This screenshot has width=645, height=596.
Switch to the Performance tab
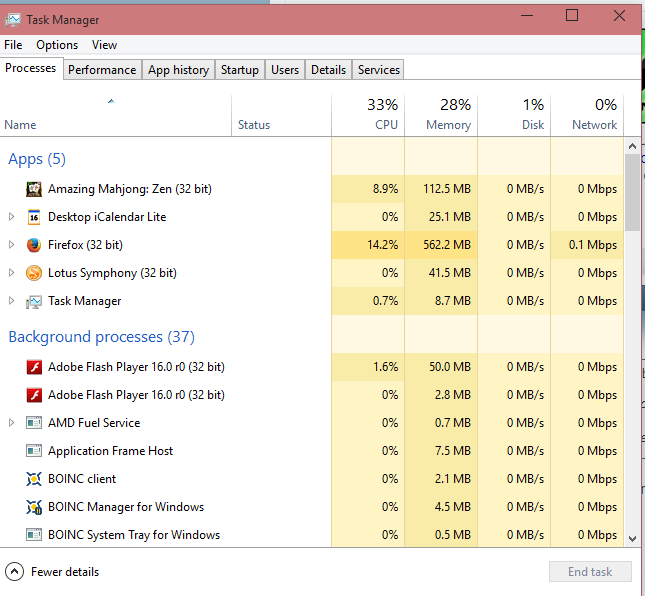(x=102, y=70)
